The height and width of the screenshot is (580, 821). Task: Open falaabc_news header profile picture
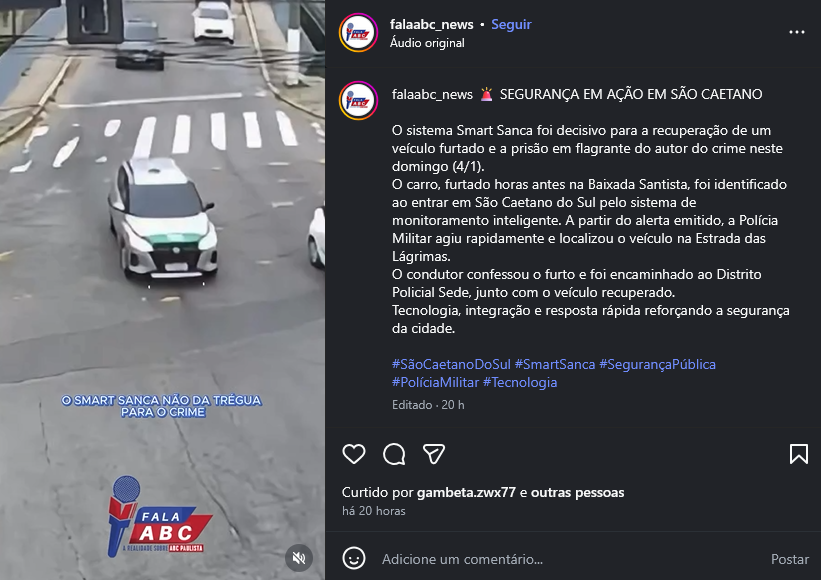click(x=359, y=32)
